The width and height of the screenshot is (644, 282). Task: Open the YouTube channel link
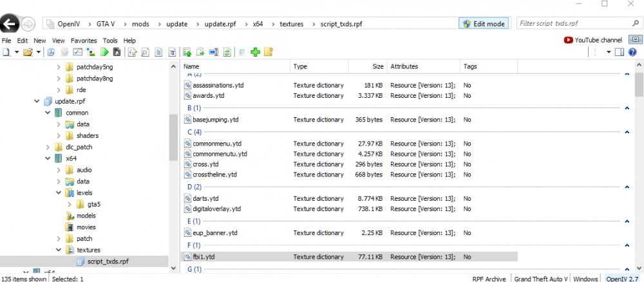[592, 40]
